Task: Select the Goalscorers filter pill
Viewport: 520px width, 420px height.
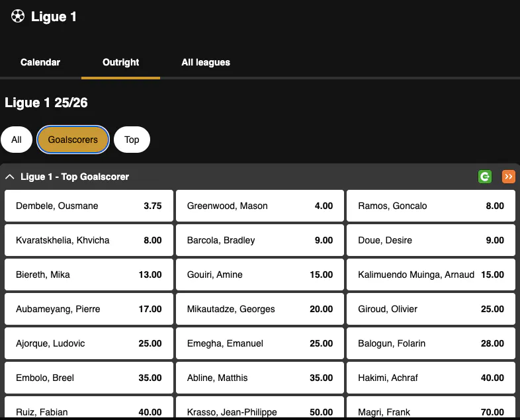Action: click(x=73, y=140)
